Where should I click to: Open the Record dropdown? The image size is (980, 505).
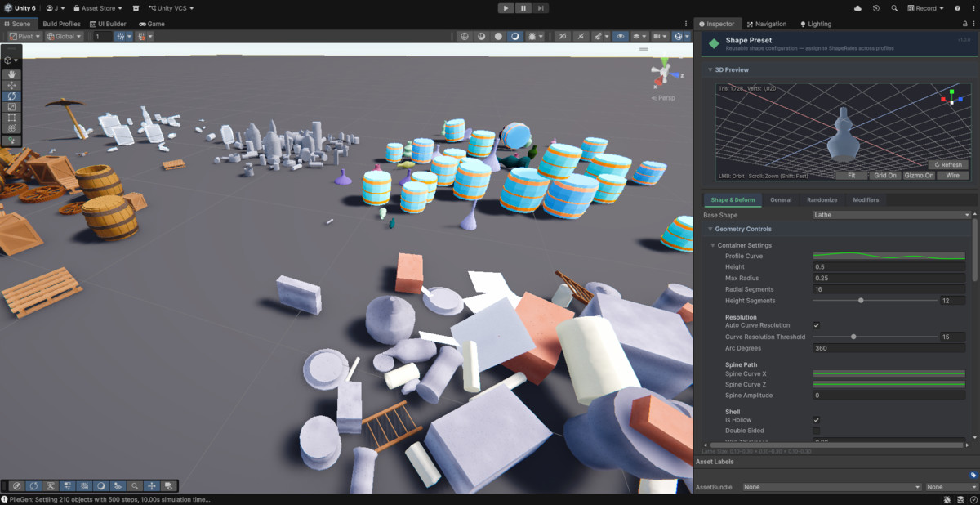coord(925,8)
